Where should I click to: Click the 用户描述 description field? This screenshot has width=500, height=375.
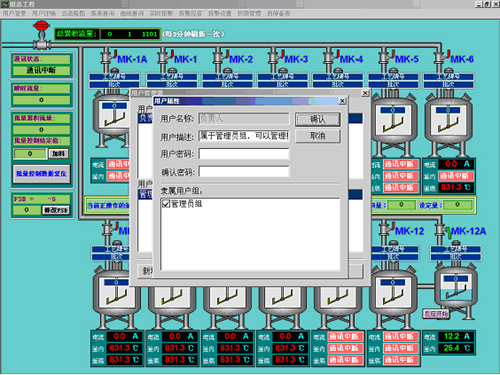(x=244, y=136)
